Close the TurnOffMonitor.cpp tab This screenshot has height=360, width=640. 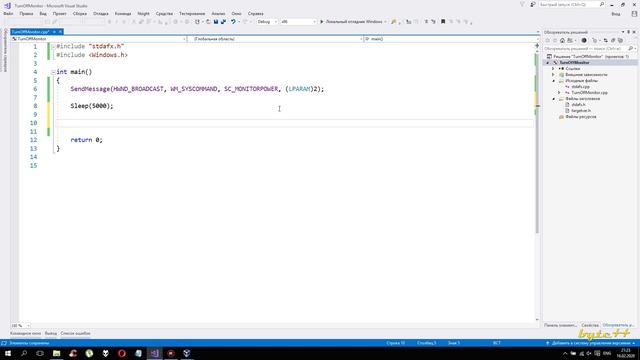coord(60,32)
